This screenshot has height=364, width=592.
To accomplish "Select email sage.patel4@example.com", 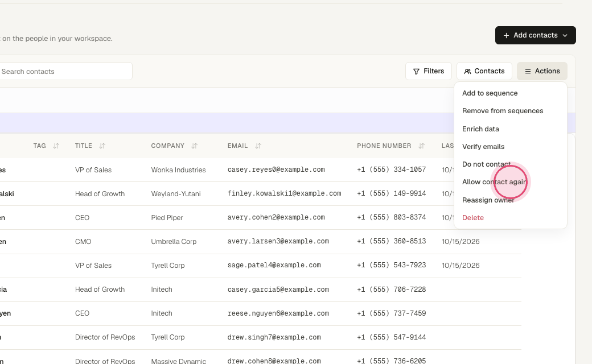I will pos(274,266).
